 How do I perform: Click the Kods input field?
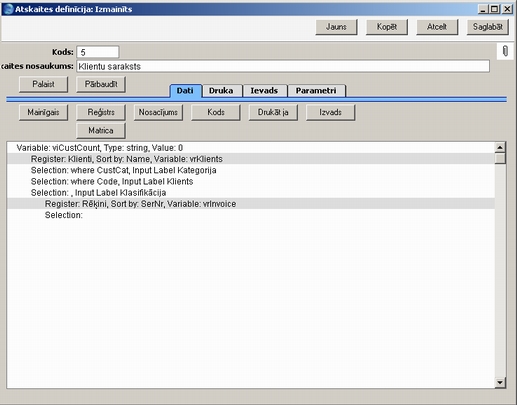pyautogui.click(x=98, y=52)
